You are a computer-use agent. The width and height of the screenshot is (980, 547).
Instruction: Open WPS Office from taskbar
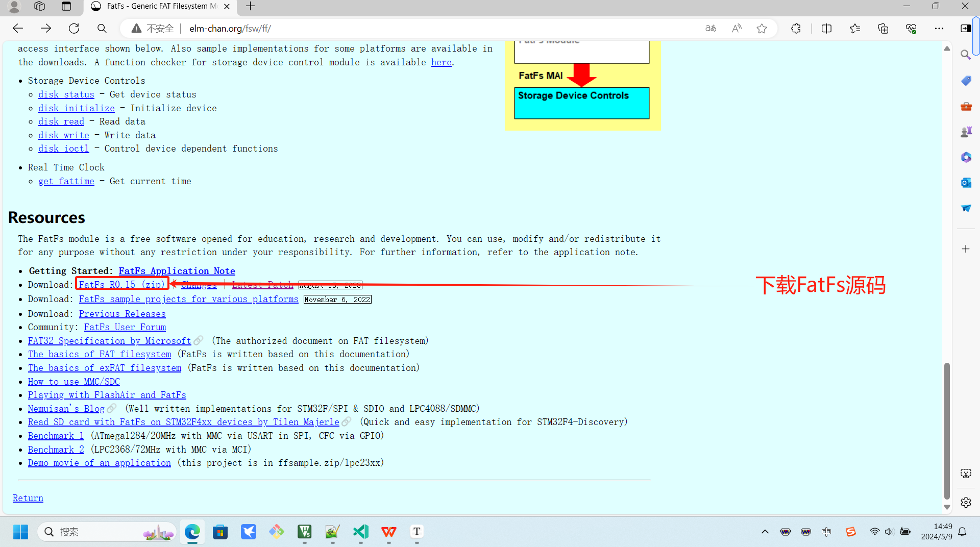point(389,532)
